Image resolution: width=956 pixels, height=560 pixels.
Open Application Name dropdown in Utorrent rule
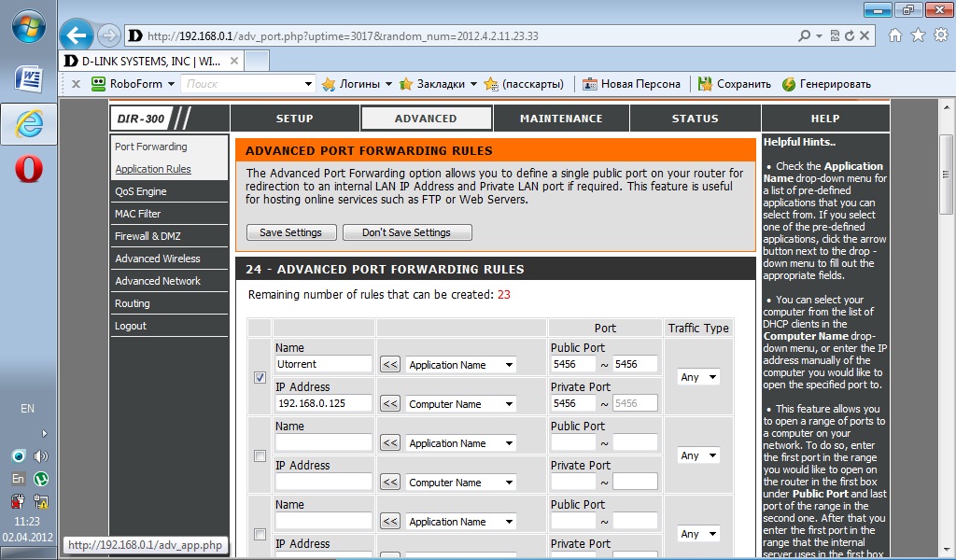(461, 364)
